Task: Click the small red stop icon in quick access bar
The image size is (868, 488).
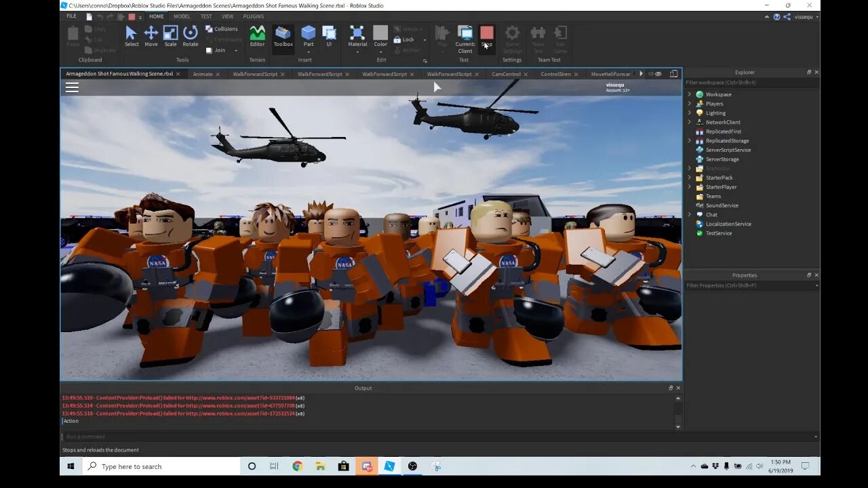Action: pos(132,16)
